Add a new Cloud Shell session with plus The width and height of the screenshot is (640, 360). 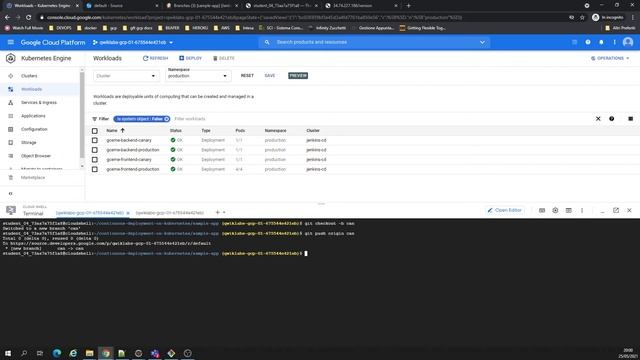(x=218, y=212)
